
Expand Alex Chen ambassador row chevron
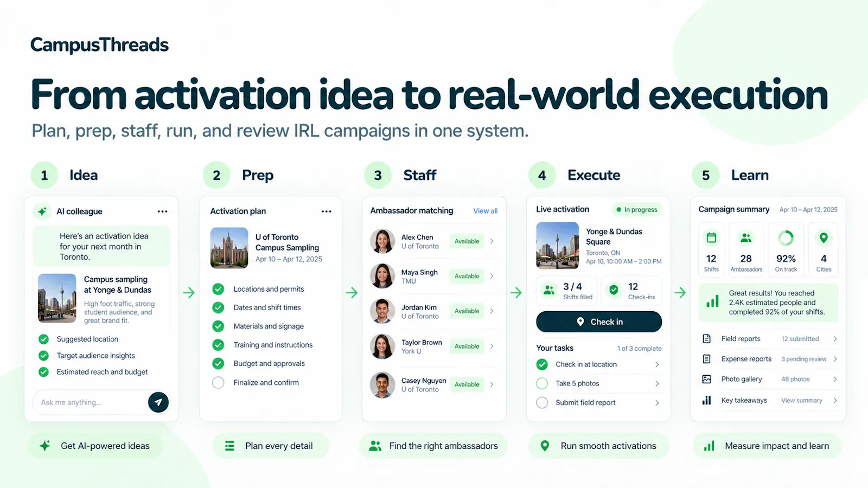[492, 241]
